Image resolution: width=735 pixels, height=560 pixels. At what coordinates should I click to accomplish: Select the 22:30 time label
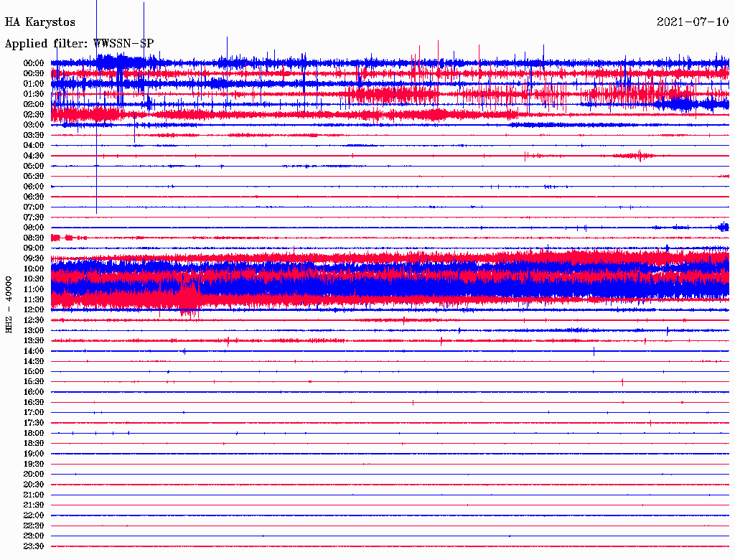click(x=34, y=526)
